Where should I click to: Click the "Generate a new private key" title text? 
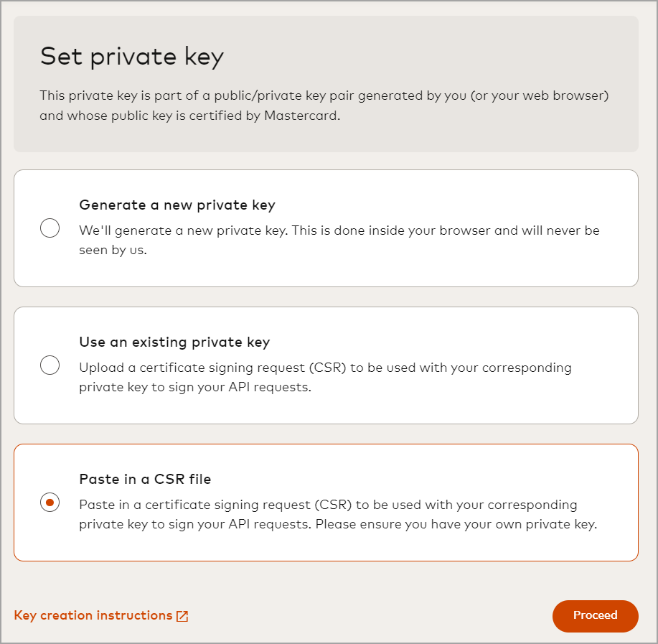point(177,205)
